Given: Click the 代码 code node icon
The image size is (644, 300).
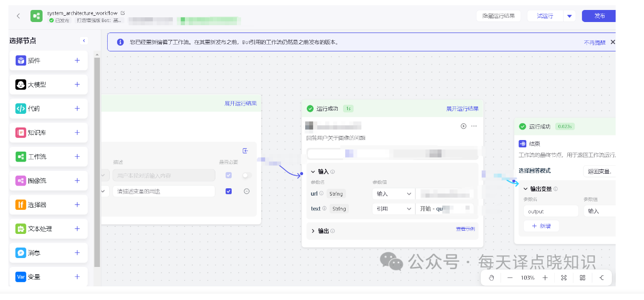Looking at the screenshot, I should point(20,109).
